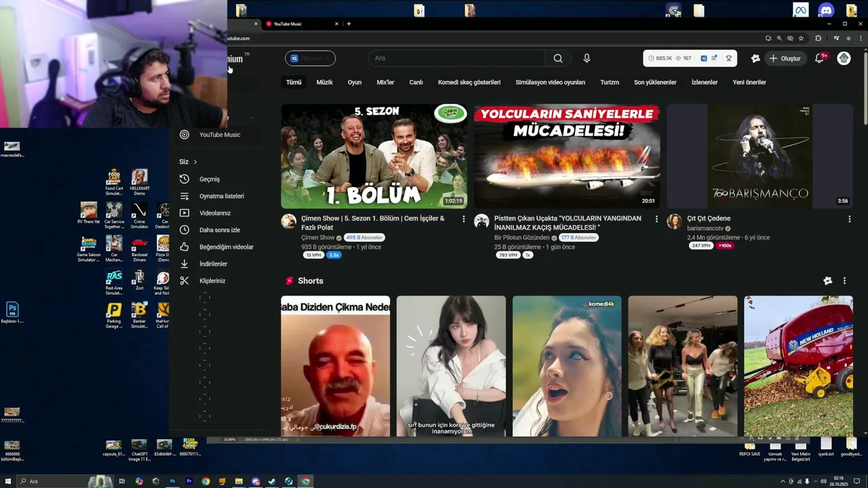Open the Chrome three-dot menu

pos(861,39)
